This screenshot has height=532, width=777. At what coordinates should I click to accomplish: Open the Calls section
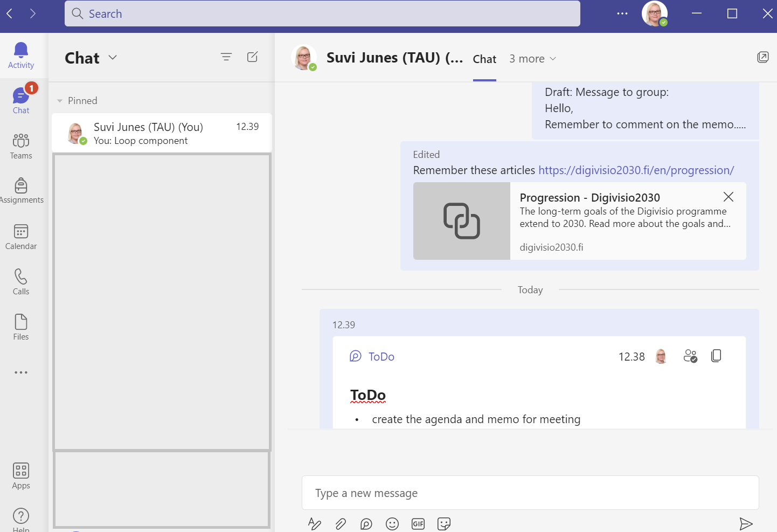tap(20, 280)
